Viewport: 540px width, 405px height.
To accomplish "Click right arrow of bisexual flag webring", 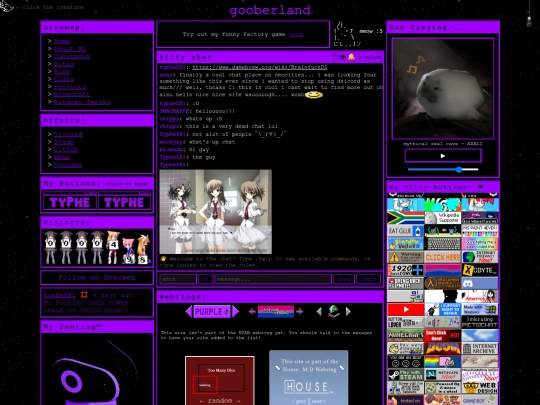I will pyautogui.click(x=299, y=312).
